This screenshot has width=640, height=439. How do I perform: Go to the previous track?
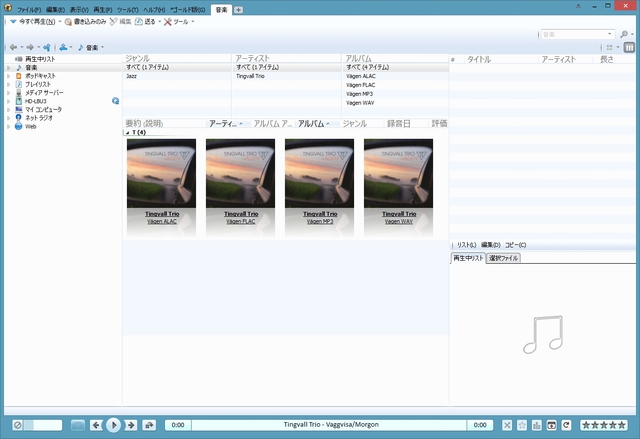click(96, 425)
